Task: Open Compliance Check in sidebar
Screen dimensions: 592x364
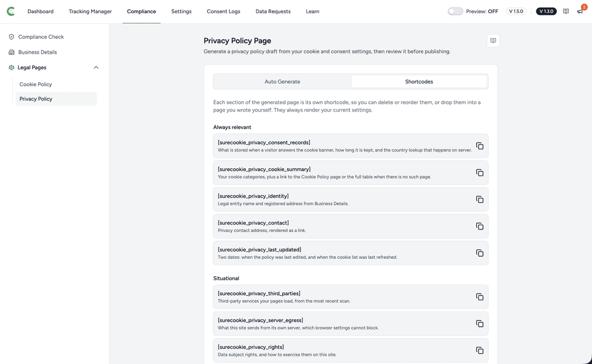Action: pyautogui.click(x=41, y=36)
